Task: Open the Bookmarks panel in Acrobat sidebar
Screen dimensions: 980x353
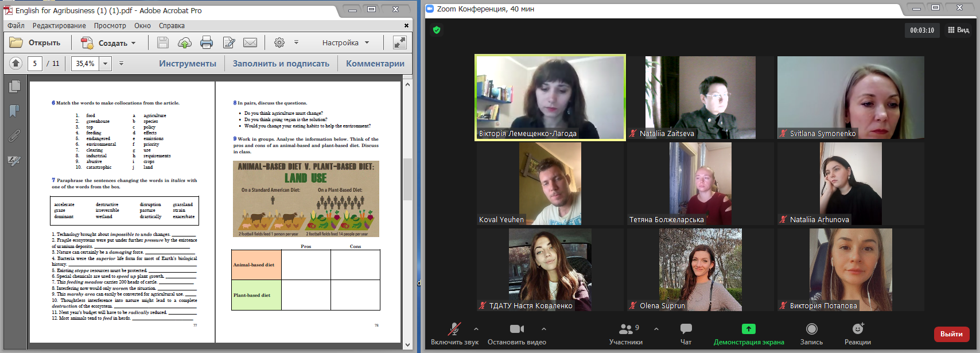Action: (14, 110)
